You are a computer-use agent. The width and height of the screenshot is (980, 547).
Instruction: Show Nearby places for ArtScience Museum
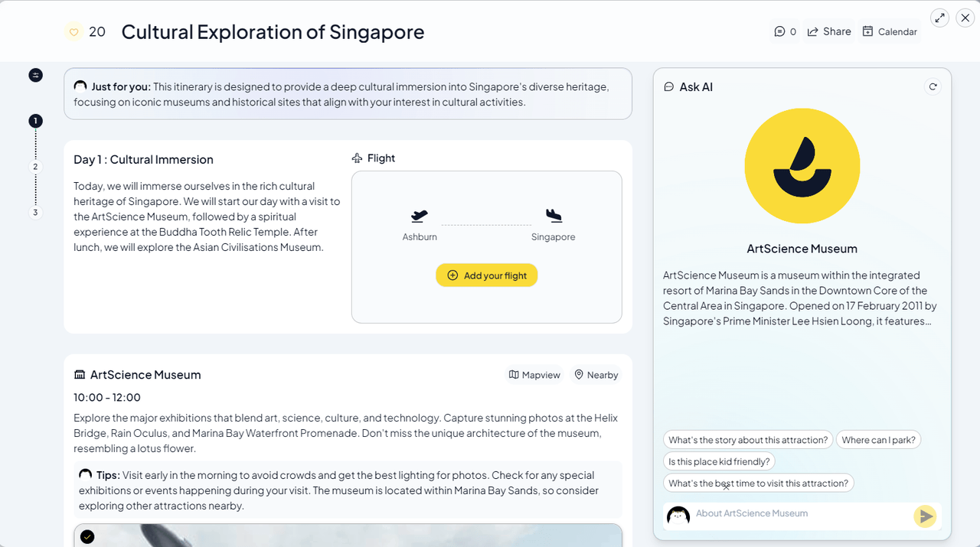point(596,375)
